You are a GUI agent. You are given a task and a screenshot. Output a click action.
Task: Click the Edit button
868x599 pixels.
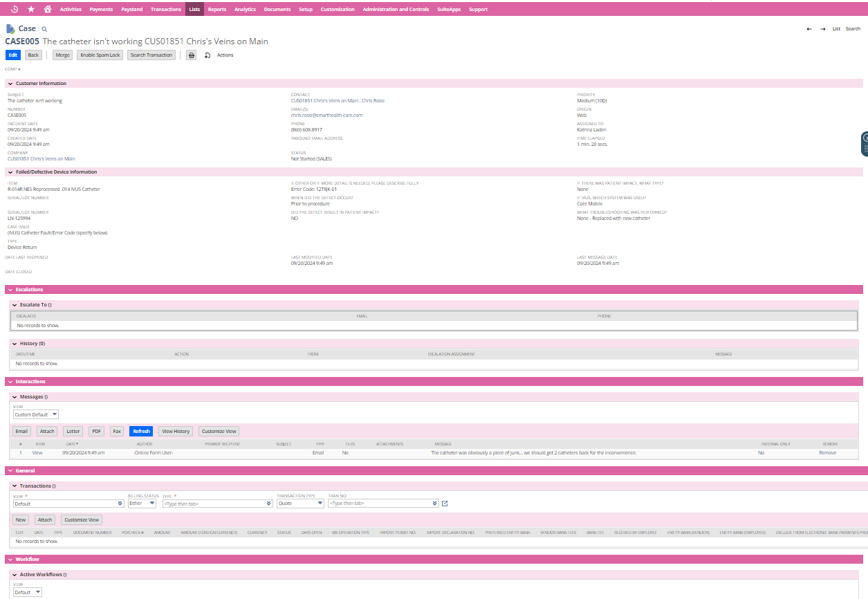click(12, 55)
